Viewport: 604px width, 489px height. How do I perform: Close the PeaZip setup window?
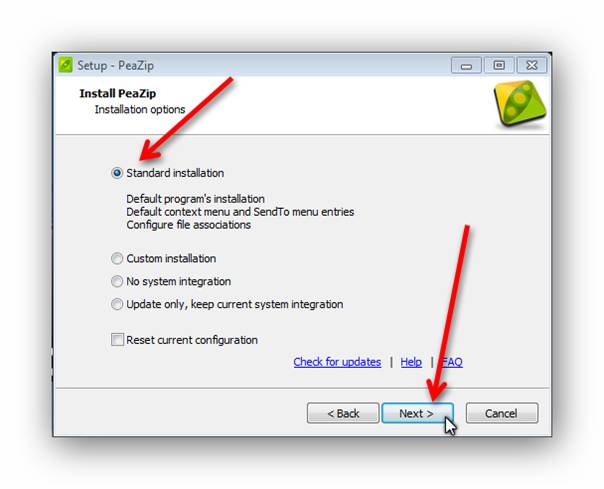[x=532, y=65]
